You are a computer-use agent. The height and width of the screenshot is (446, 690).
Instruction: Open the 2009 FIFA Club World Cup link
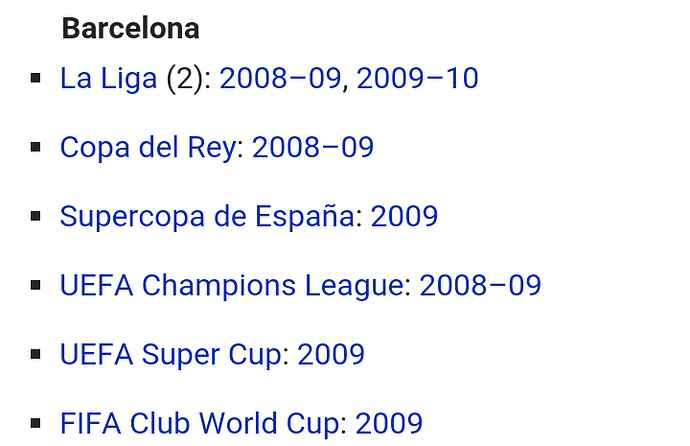click(389, 424)
